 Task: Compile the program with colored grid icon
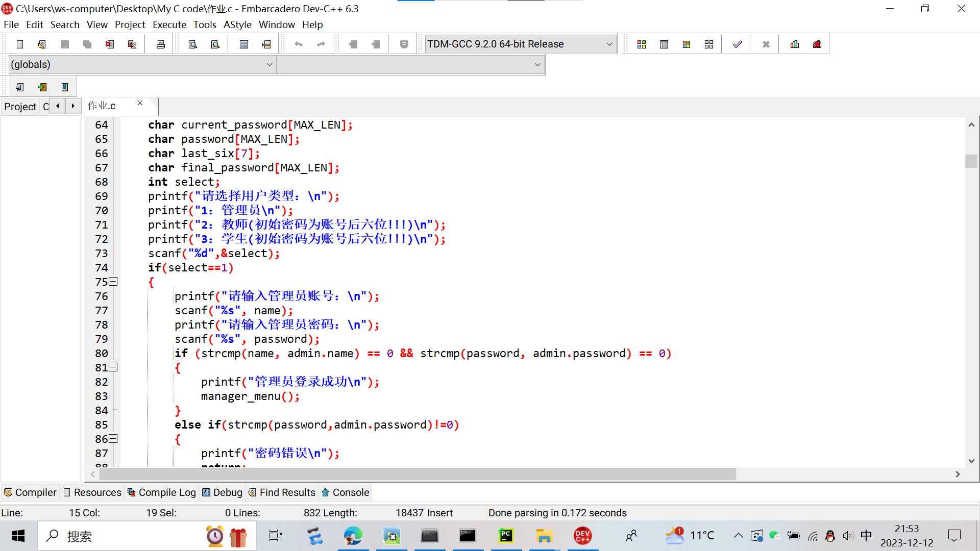(642, 44)
